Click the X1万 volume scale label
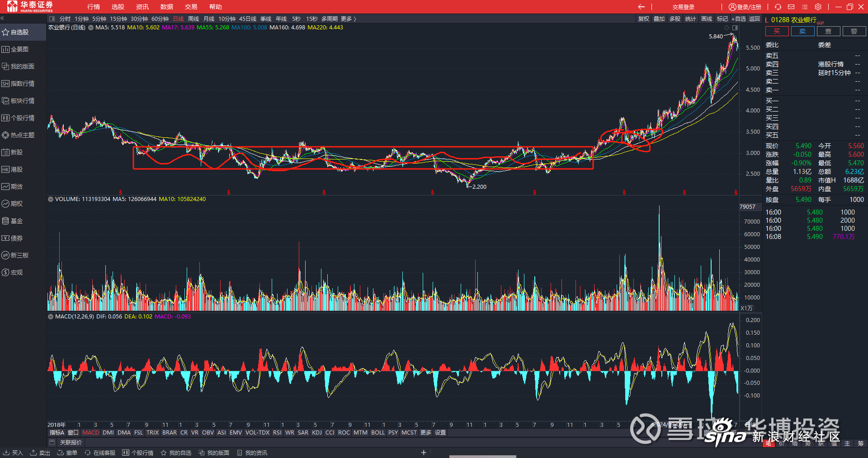The width and height of the screenshot is (868, 458). click(x=746, y=308)
